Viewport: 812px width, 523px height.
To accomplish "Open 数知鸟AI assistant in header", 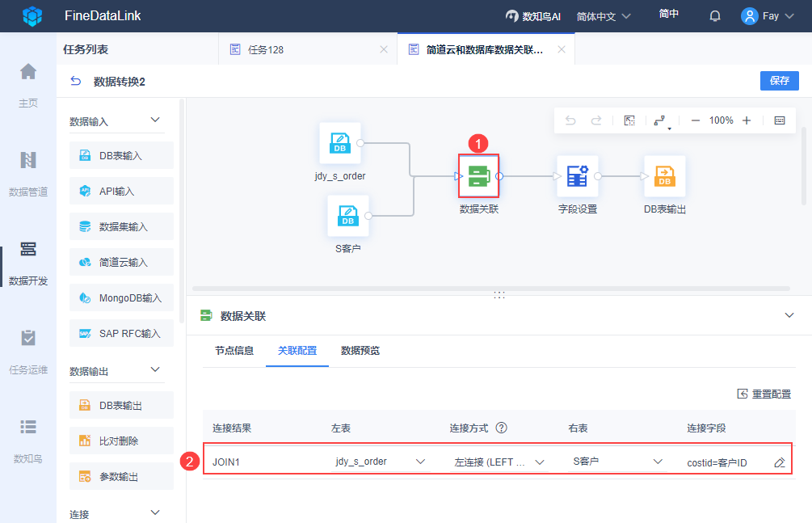I will 533,17.
